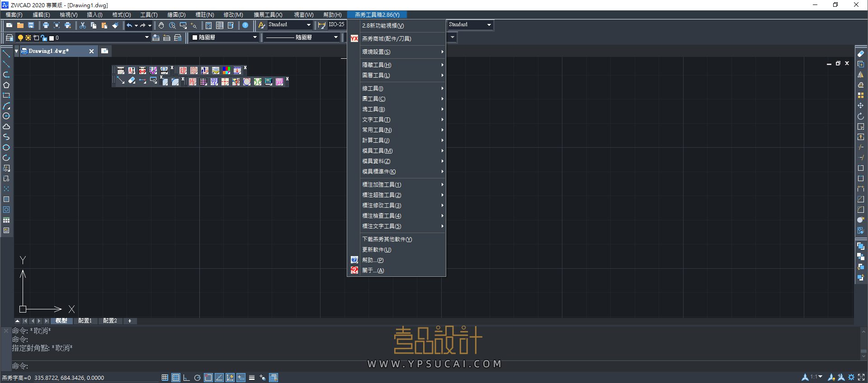The image size is (868, 383).
Task: Click the command history scrollbar down arrow
Action: [x=864, y=357]
